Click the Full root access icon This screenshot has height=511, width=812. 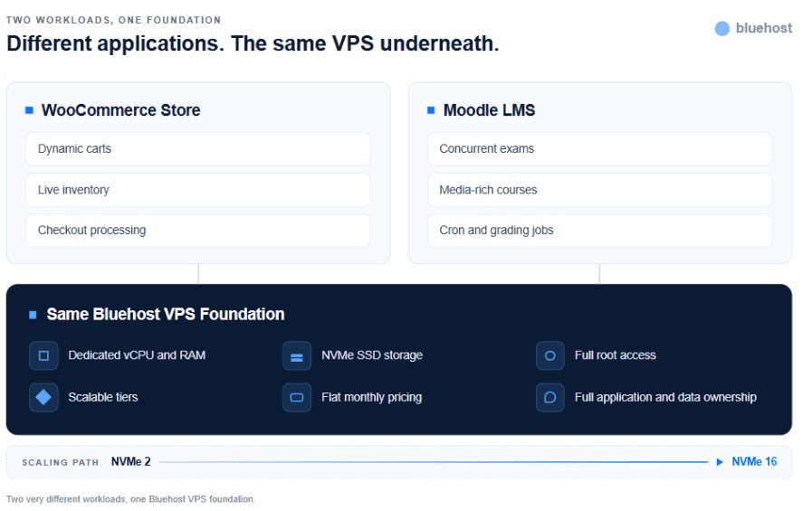click(x=550, y=355)
